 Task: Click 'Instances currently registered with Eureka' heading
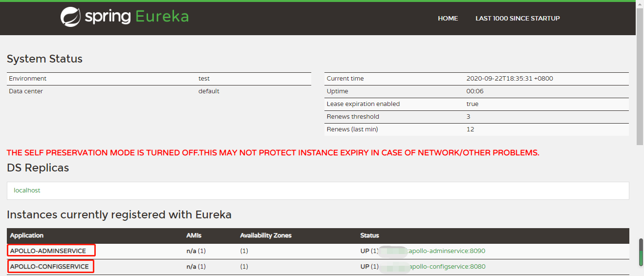pos(119,215)
